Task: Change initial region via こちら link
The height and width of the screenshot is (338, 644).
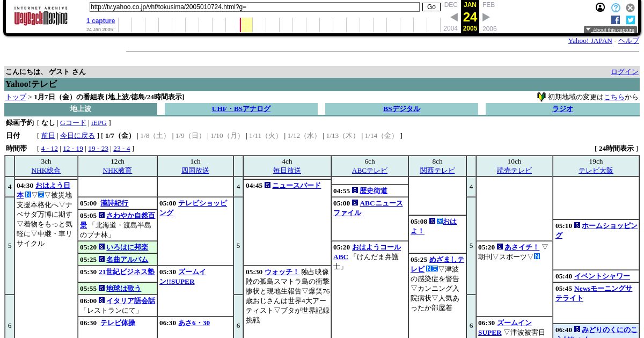Action: click(x=614, y=97)
